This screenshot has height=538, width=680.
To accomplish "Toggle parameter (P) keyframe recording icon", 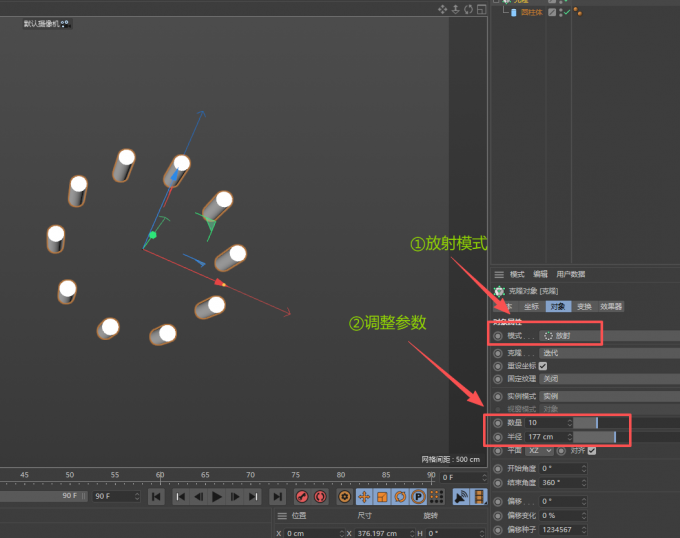I will click(418, 497).
